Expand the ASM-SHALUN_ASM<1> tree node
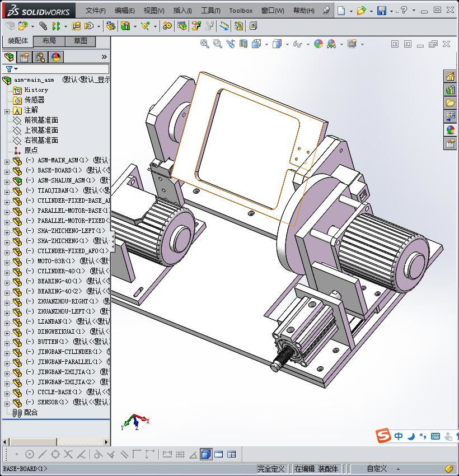Image resolution: width=459 pixels, height=476 pixels. point(7,182)
